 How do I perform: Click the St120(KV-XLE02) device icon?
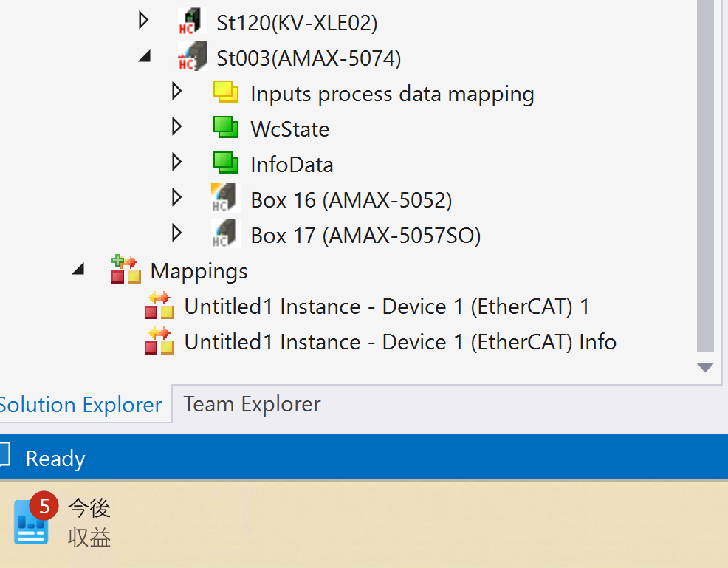tap(193, 21)
